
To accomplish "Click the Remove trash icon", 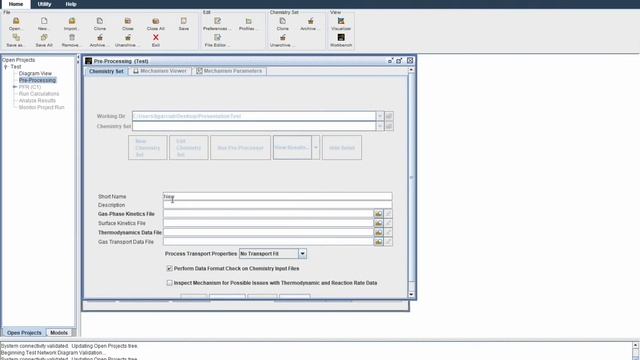I will [71, 38].
